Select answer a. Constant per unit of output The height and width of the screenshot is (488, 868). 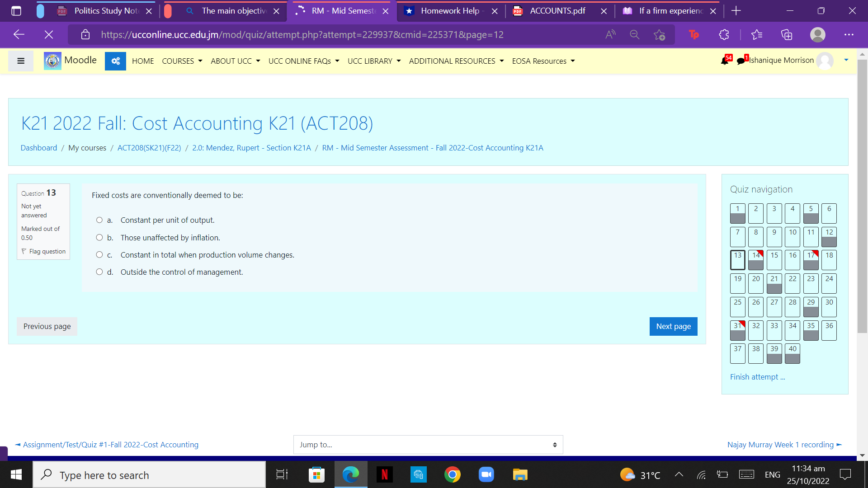tap(99, 220)
